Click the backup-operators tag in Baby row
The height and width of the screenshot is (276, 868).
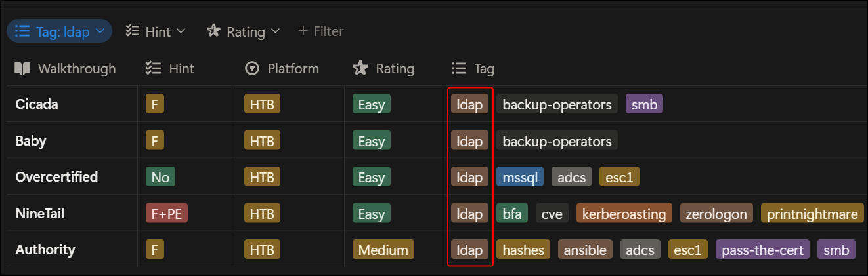click(x=557, y=140)
